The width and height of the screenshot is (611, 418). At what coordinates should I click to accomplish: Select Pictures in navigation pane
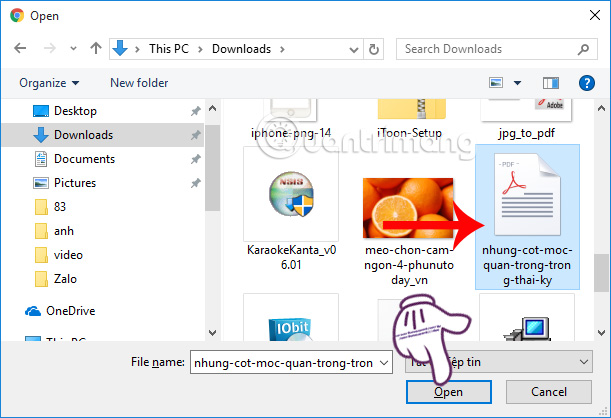tap(102, 183)
